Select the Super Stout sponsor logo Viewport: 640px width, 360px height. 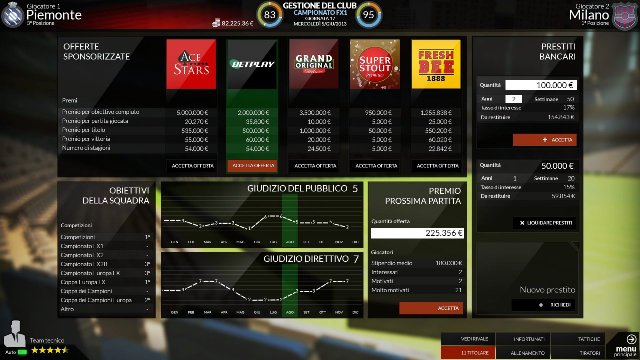tap(375, 64)
